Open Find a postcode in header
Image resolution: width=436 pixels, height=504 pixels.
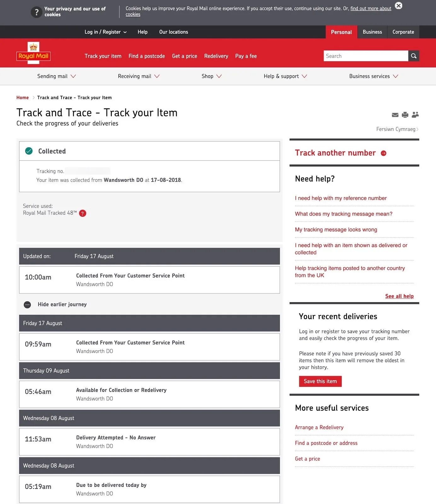(146, 56)
